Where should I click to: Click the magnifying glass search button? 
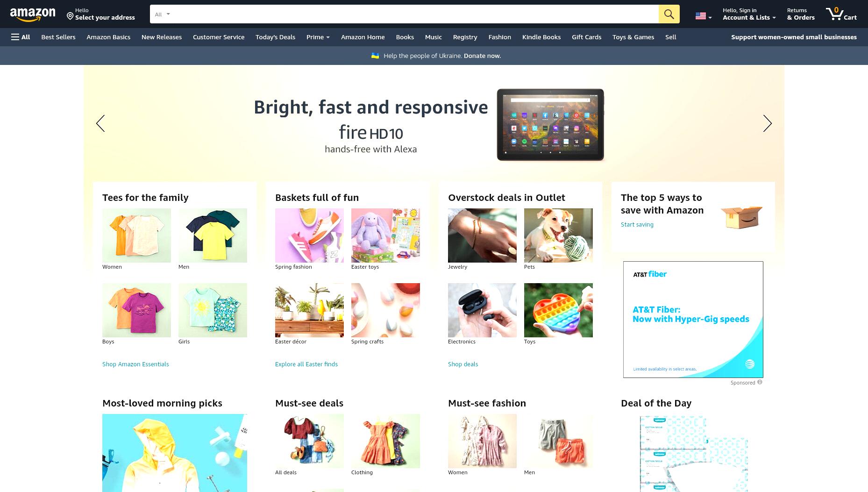[x=669, y=14]
